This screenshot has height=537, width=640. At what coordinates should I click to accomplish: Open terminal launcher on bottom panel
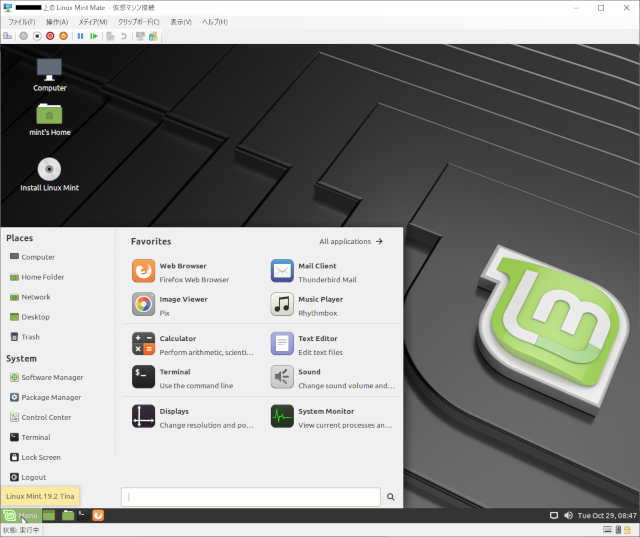pos(83,515)
